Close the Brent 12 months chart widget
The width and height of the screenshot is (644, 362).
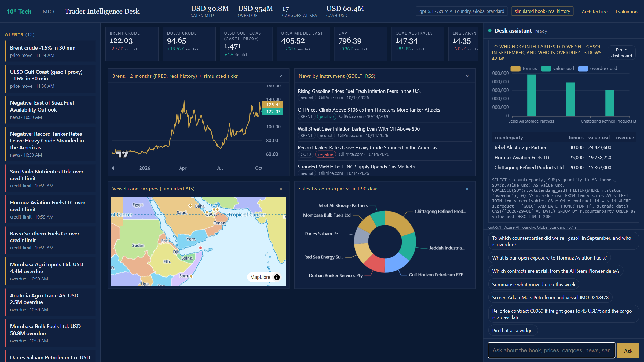[x=281, y=76]
